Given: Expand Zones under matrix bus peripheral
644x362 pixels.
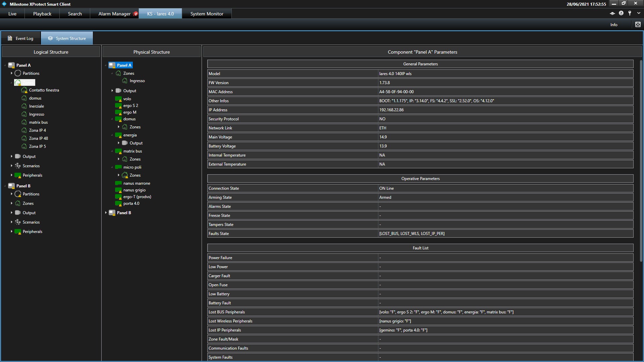Looking at the screenshot, I should tap(118, 159).
